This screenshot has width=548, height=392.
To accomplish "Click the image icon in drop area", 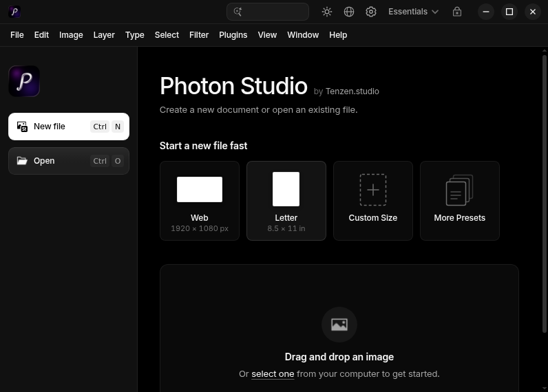I will (x=339, y=325).
